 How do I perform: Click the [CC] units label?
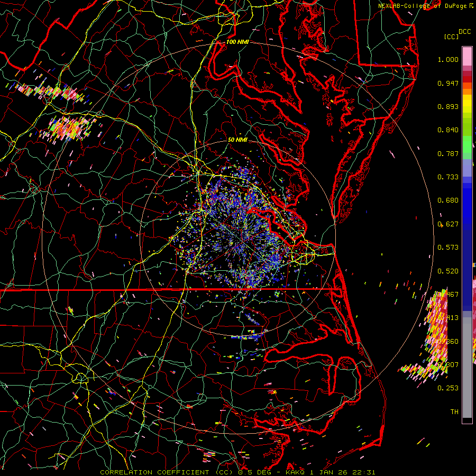click(451, 36)
